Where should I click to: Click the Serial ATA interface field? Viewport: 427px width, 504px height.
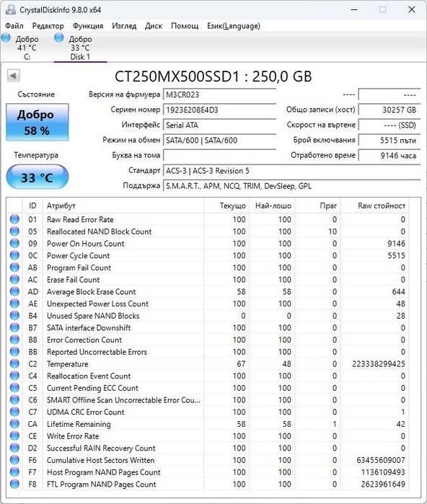coord(219,125)
